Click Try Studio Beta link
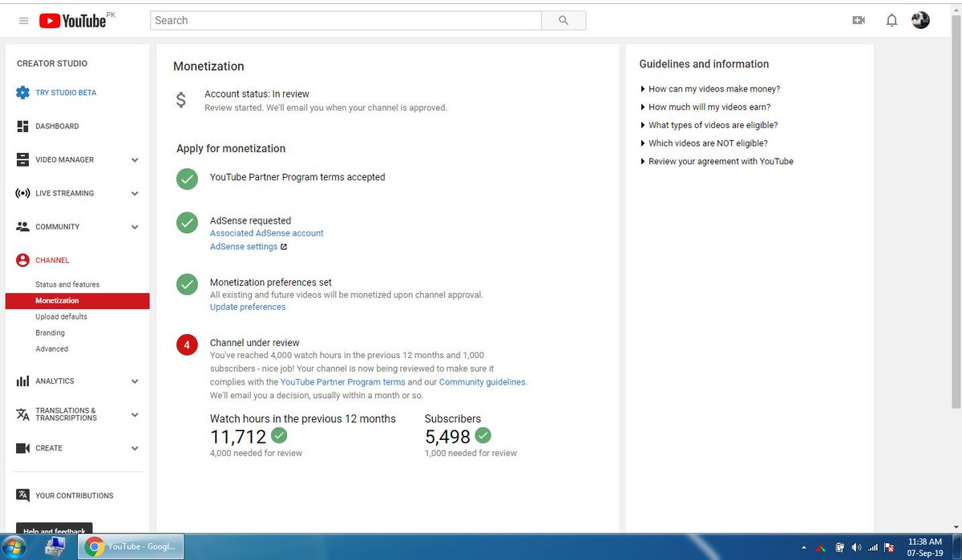 pyautogui.click(x=66, y=93)
